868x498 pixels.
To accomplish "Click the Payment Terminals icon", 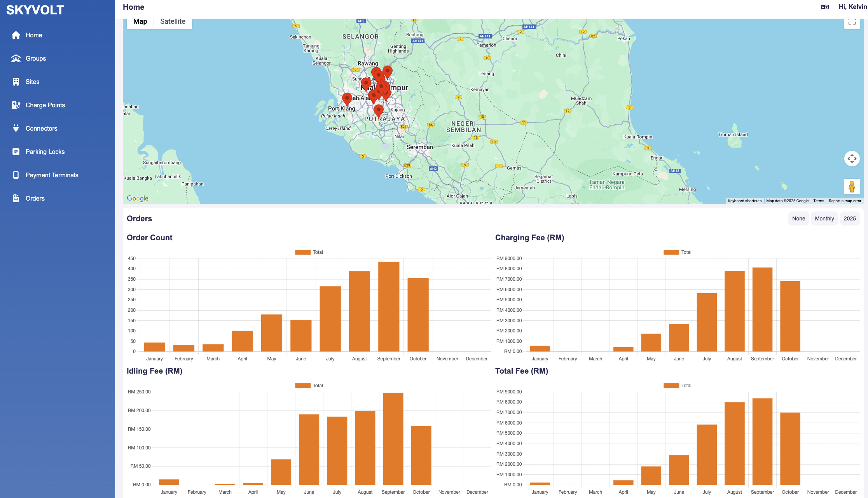I will (16, 175).
